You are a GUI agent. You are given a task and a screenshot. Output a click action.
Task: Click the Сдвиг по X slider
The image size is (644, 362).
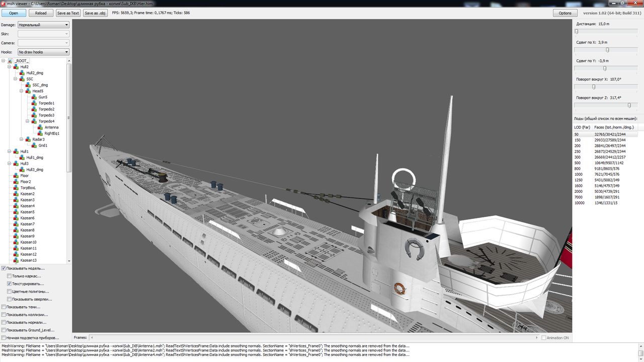[x=606, y=50]
